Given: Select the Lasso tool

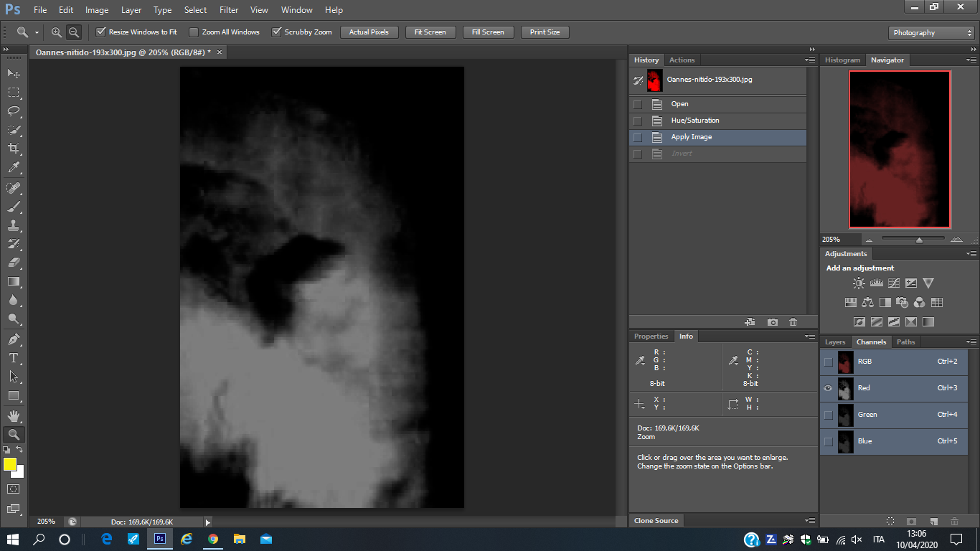Looking at the screenshot, I should (14, 111).
